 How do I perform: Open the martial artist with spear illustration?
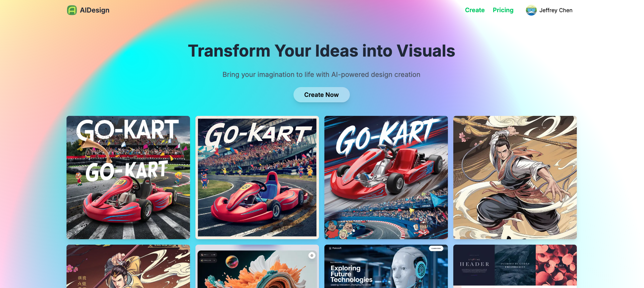pos(515,178)
